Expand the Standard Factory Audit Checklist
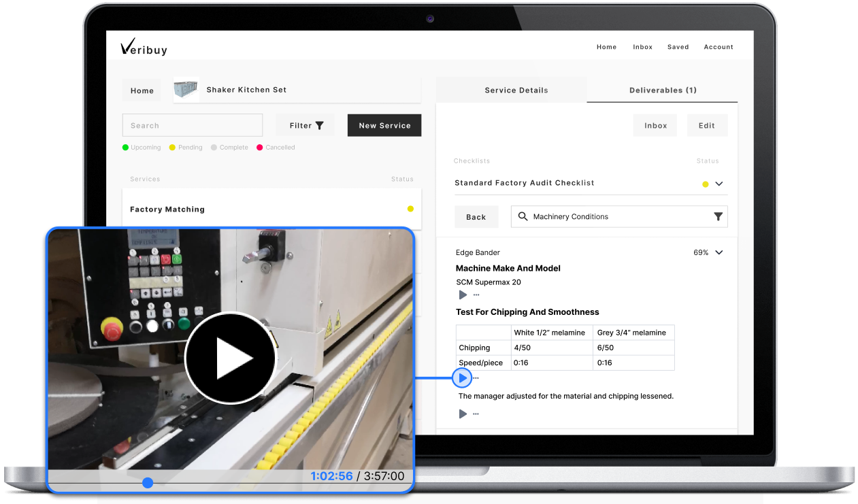Viewport: 858px width, 504px height. coord(719,184)
